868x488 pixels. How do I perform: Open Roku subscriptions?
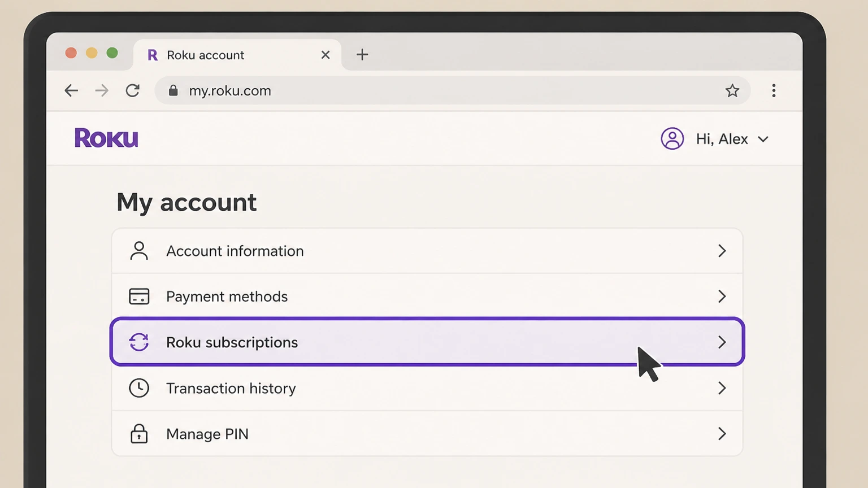tap(427, 342)
